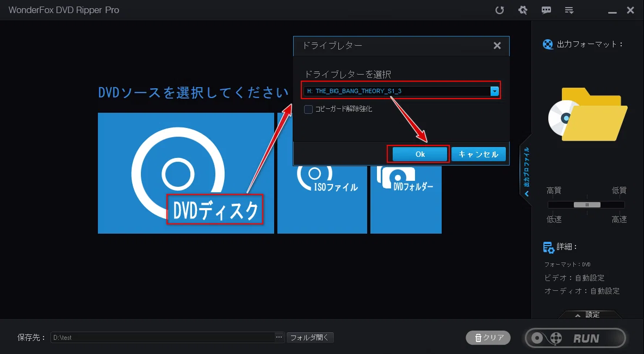Open the menu list icon in title bar
The image size is (644, 354).
coord(569,10)
